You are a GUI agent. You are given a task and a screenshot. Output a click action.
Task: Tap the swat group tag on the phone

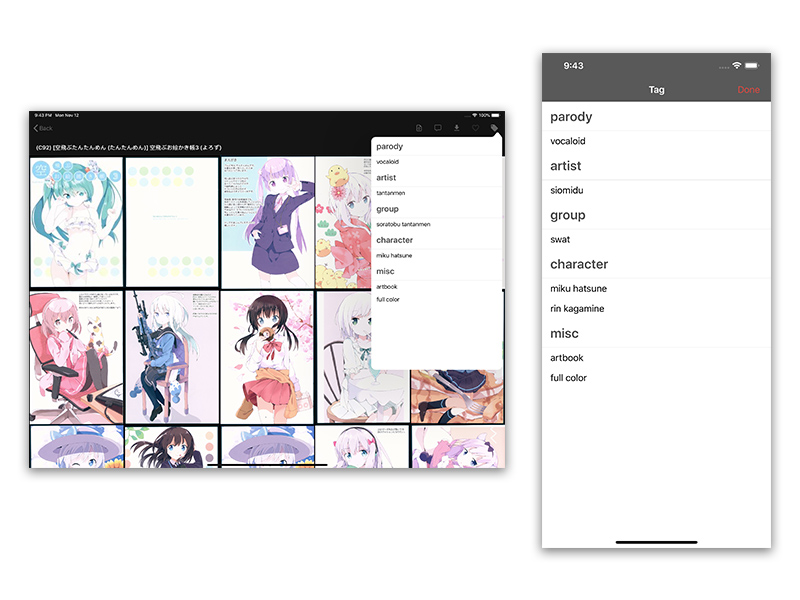tap(560, 240)
